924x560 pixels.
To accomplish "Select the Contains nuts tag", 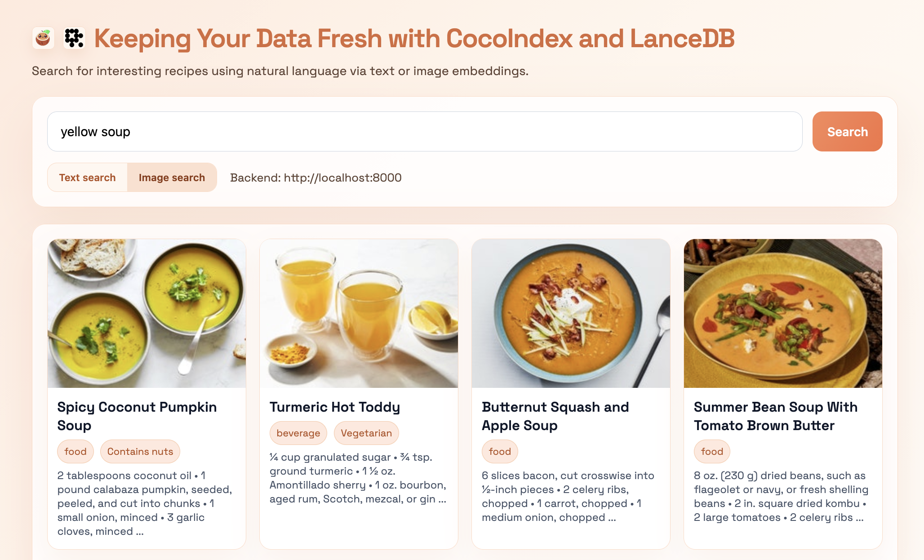I will 140,451.
